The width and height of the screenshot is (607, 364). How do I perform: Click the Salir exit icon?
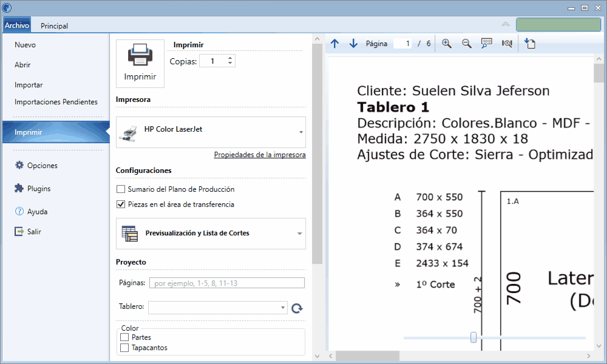(x=19, y=232)
